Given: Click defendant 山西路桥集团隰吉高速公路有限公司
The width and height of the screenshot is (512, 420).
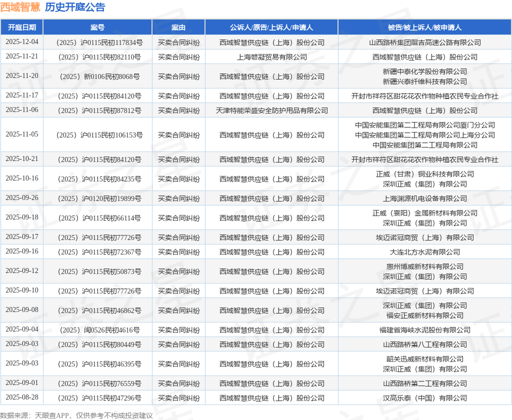Looking at the screenshot, I should [425, 42].
